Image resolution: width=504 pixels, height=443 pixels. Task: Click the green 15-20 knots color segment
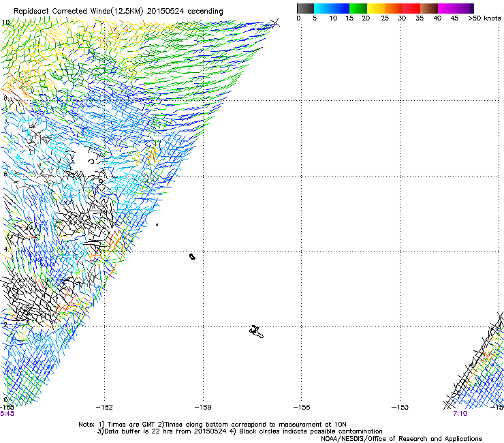(x=358, y=8)
